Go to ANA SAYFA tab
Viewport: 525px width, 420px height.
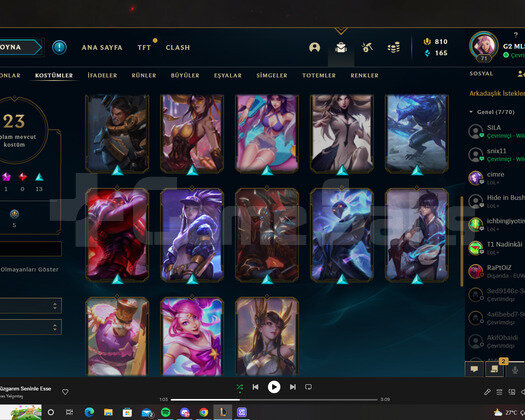point(102,48)
